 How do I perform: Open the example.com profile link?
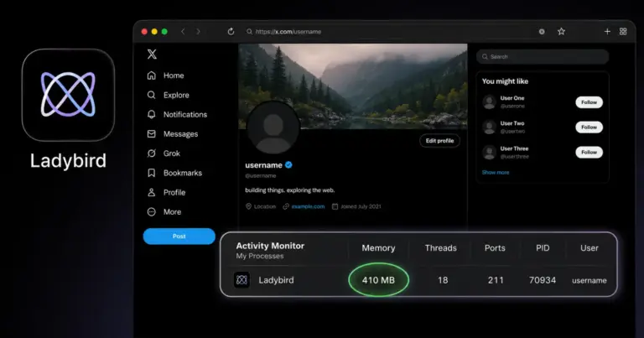click(x=308, y=206)
